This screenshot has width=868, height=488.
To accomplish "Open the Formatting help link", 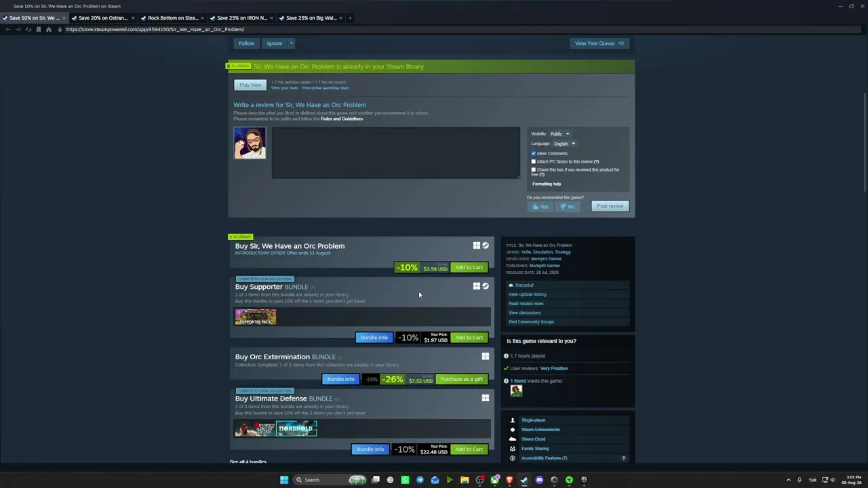I will (547, 184).
